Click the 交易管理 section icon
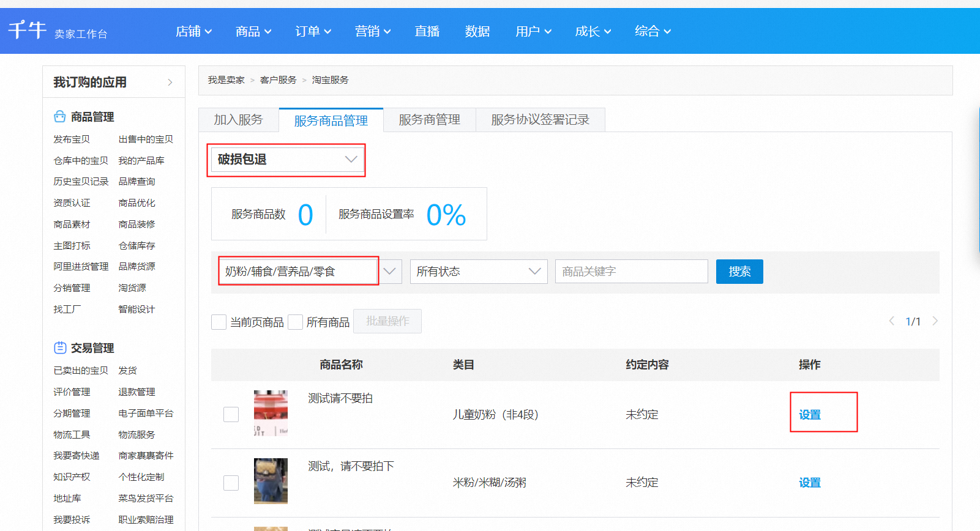 [60, 347]
